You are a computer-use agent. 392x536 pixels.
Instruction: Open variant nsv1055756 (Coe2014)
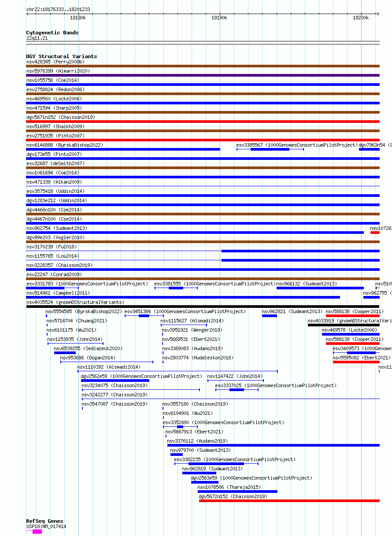pos(53,80)
